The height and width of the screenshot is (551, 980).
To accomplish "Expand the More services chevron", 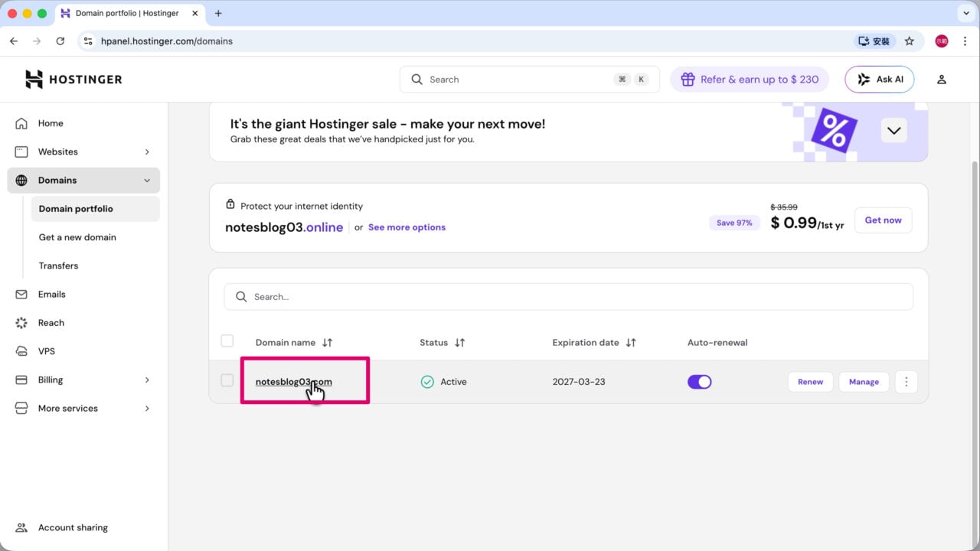I will (147, 409).
